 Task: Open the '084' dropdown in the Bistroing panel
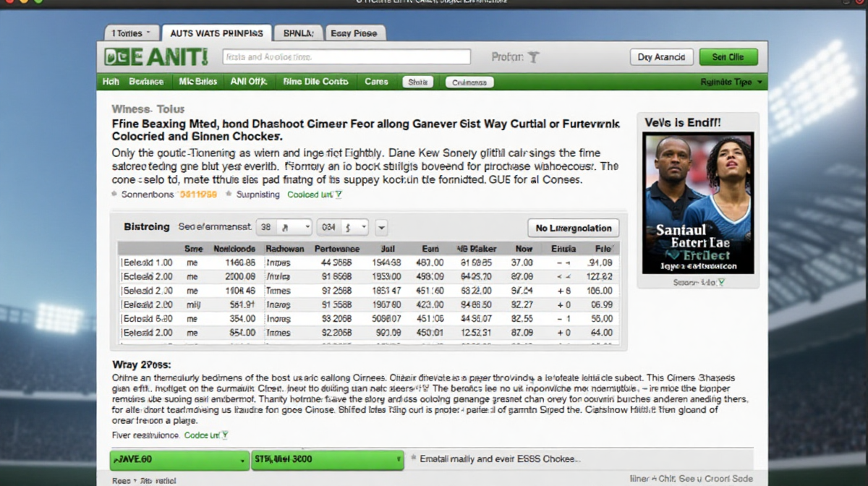tap(345, 227)
